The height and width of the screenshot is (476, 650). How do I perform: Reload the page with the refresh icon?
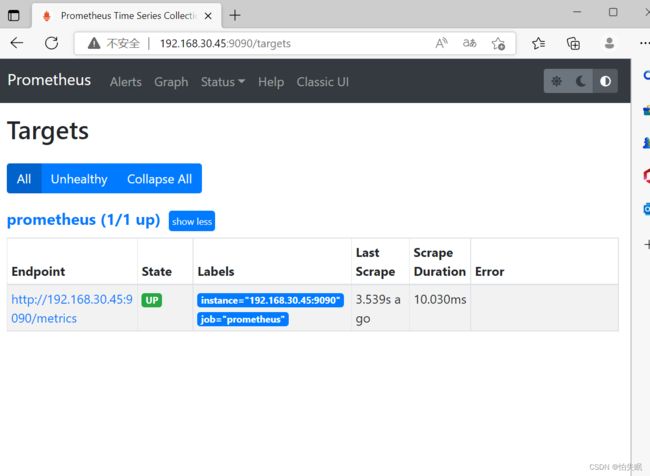(x=51, y=43)
